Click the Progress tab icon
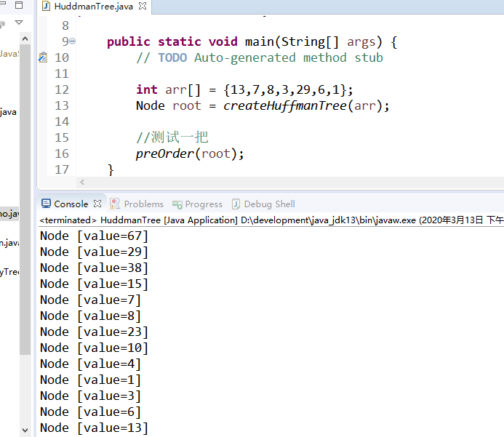504x437 pixels. (x=177, y=204)
